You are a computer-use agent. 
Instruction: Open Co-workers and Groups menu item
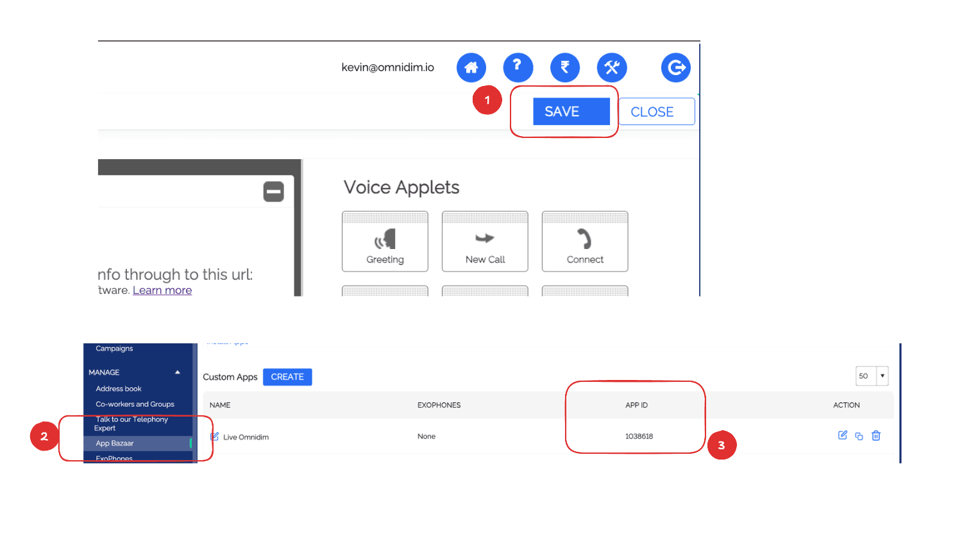pyautogui.click(x=135, y=404)
